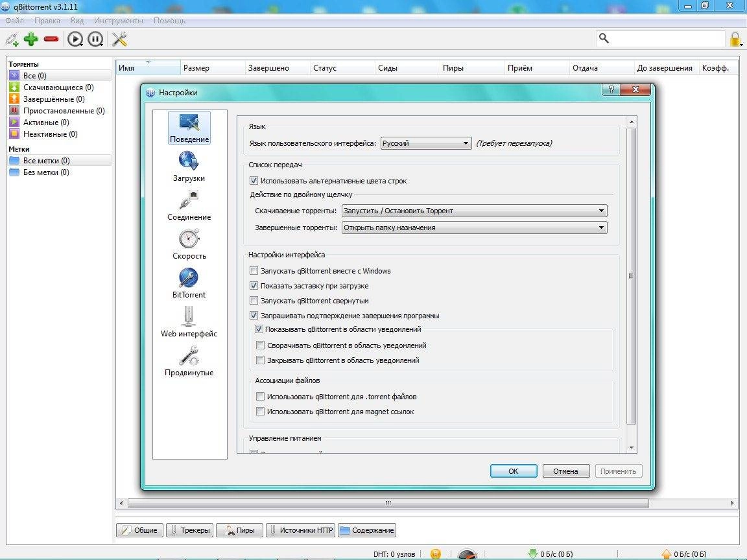The image size is (747, 560).
Task: Open the BitTorrent settings section
Action: tap(189, 283)
